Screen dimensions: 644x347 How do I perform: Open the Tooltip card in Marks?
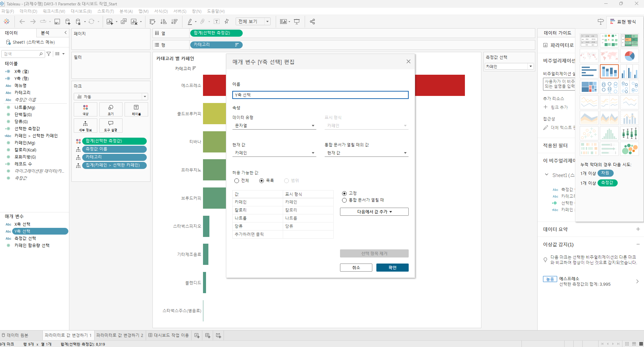coord(111,126)
